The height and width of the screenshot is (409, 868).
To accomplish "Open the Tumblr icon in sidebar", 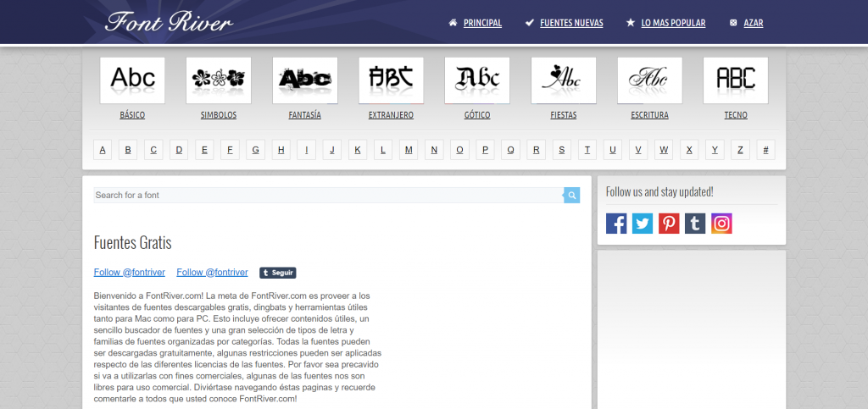I will pyautogui.click(x=695, y=224).
